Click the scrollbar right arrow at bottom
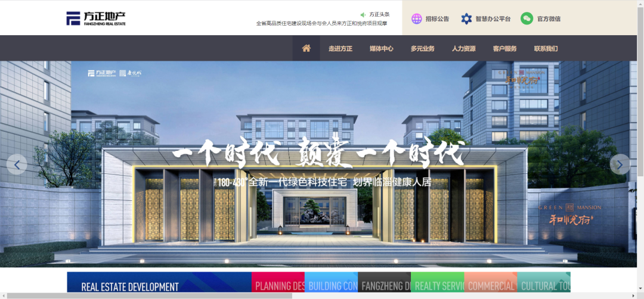 [634, 295]
